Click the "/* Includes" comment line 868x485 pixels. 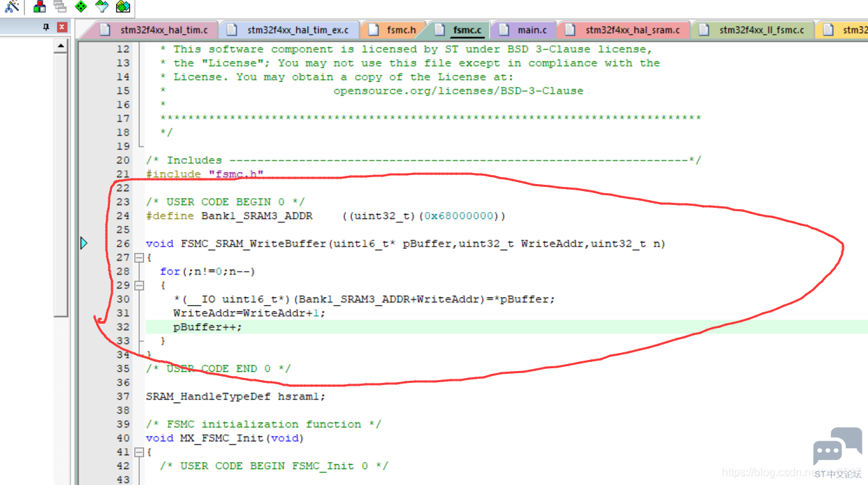424,160
